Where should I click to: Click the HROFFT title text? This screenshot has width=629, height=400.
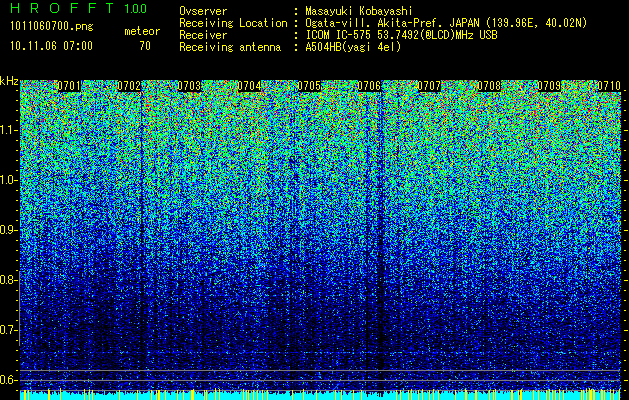coord(63,8)
